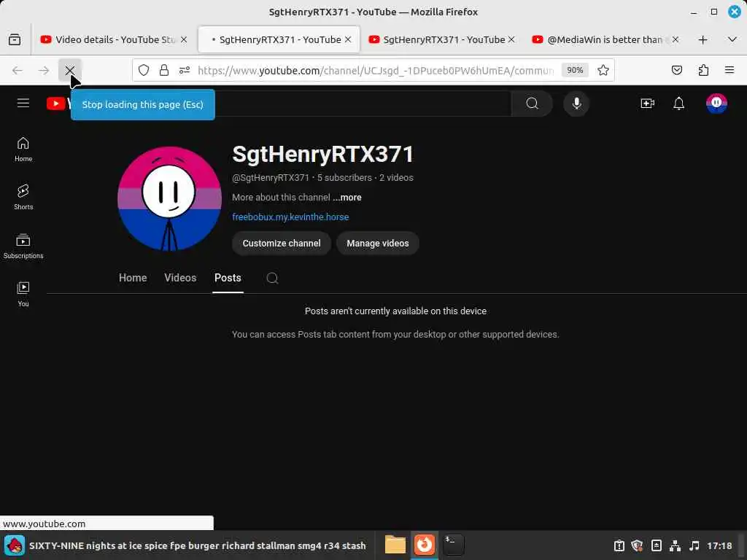Switch to channel Videos tab
The image size is (747, 560).
point(180,278)
